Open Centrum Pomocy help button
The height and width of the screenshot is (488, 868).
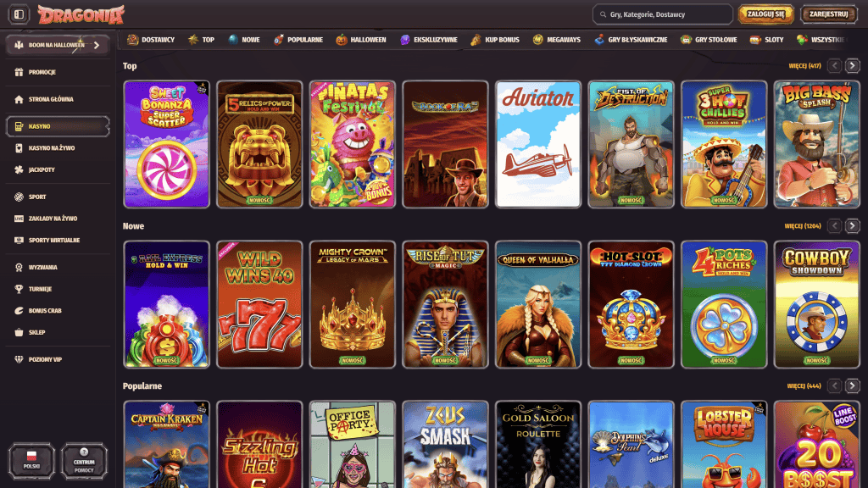click(84, 461)
